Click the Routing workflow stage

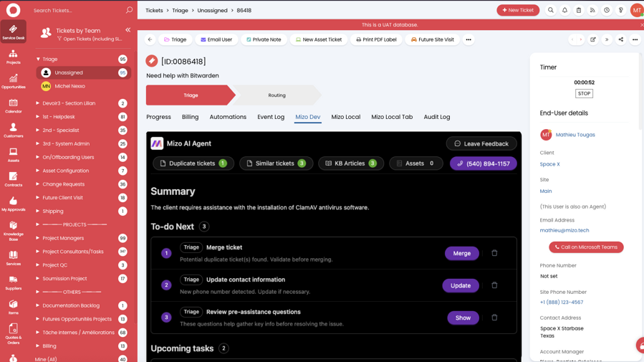coord(277,95)
